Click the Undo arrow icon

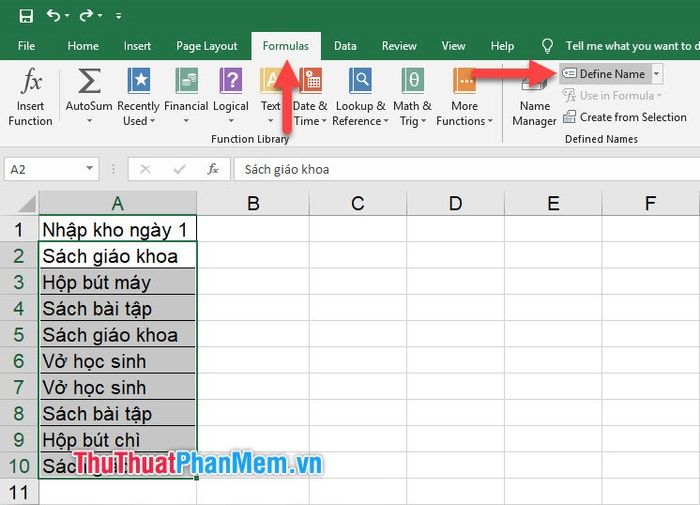pos(54,16)
